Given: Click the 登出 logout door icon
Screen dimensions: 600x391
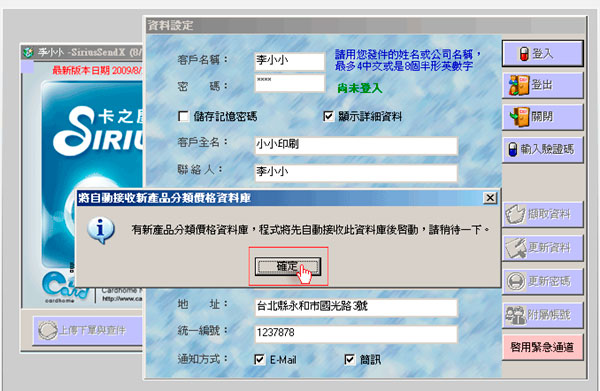Looking at the screenshot, I should [519, 85].
